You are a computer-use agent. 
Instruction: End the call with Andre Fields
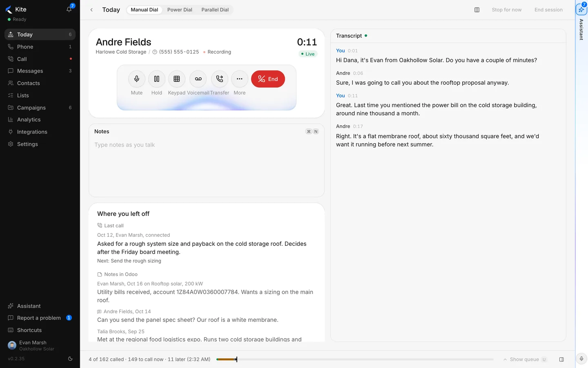(268, 79)
